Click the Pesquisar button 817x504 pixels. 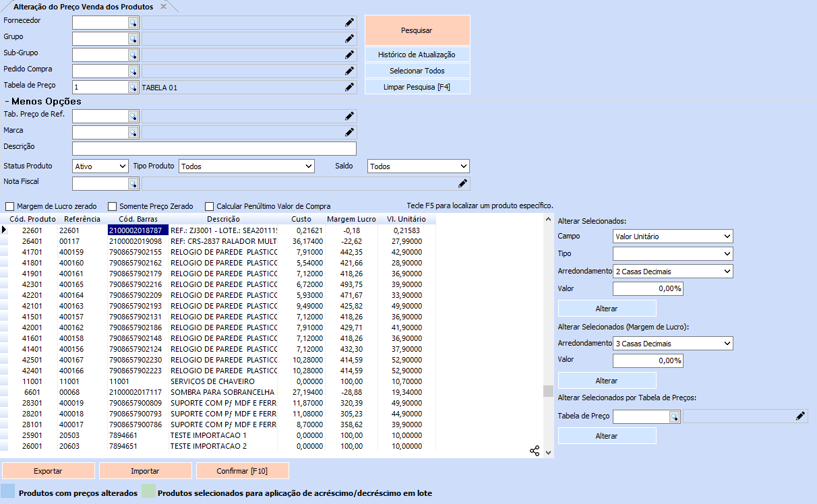tap(417, 30)
